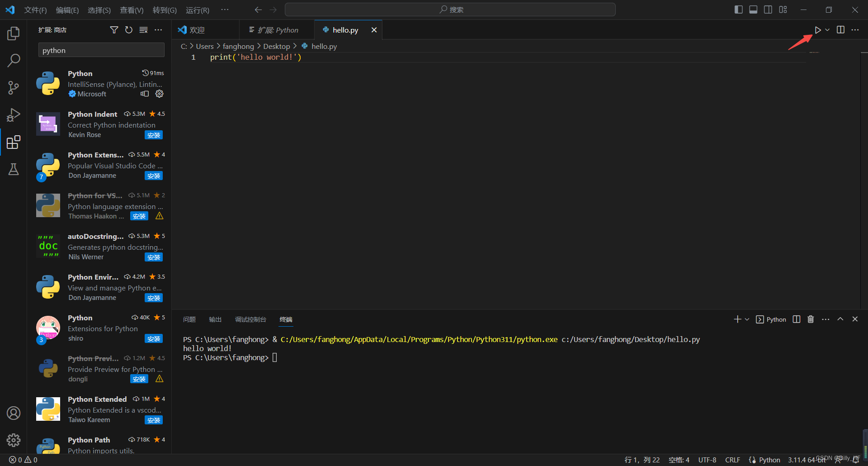
Task: Toggle the bottom panel visibility
Action: pyautogui.click(x=753, y=9)
